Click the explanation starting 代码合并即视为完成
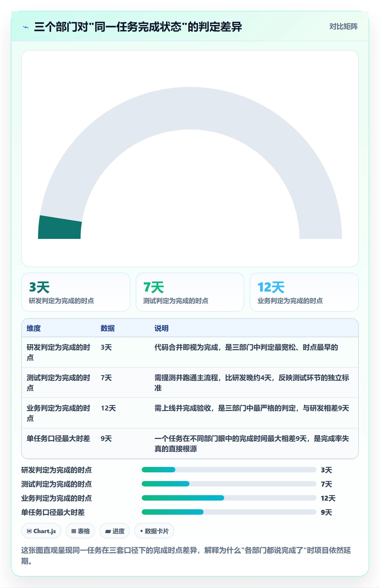This screenshot has width=380, height=588. point(246,347)
